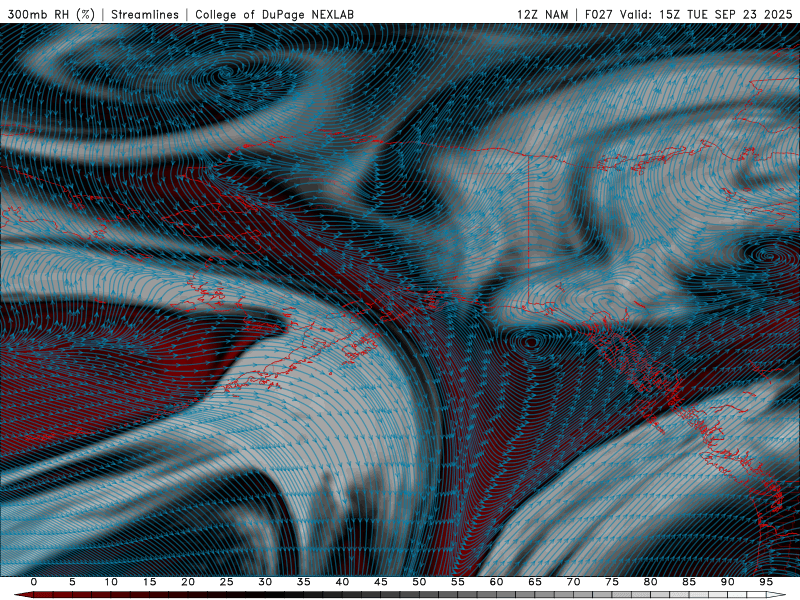Image resolution: width=800 pixels, height=600 pixels.
Task: Click the "20" colorbar scale label
Action: (188, 582)
